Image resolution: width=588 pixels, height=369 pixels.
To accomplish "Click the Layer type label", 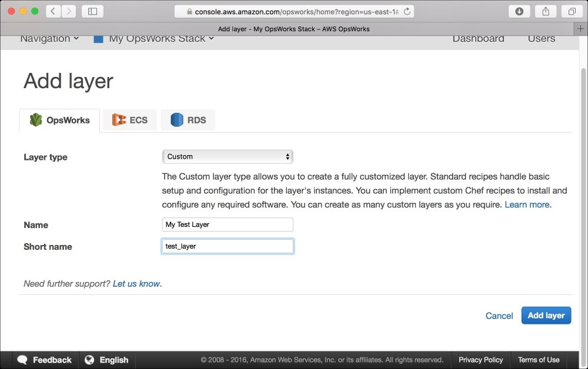I will point(45,157).
